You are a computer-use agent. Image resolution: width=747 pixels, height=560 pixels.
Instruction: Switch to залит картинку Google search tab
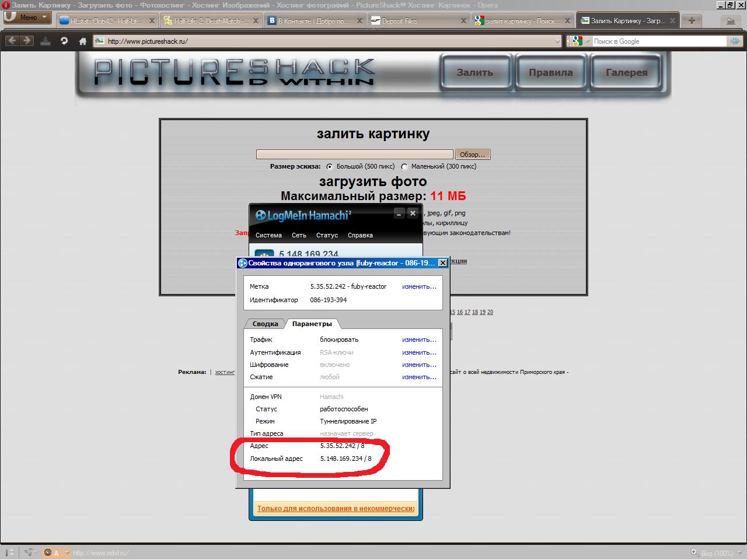tap(522, 20)
